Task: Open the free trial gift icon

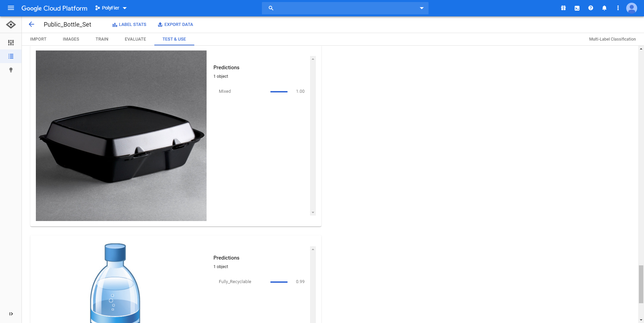Action: (563, 8)
